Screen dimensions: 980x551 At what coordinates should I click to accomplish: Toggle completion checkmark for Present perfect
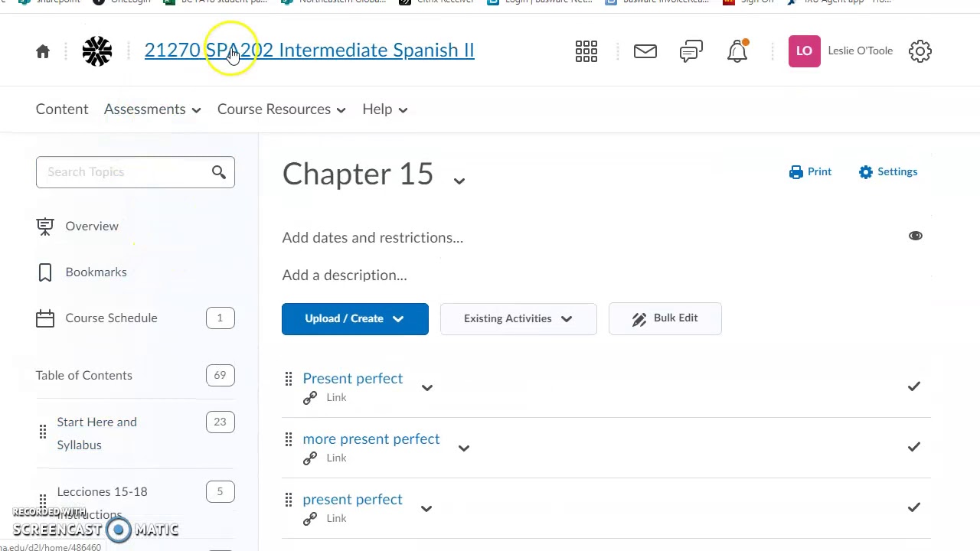(x=914, y=386)
